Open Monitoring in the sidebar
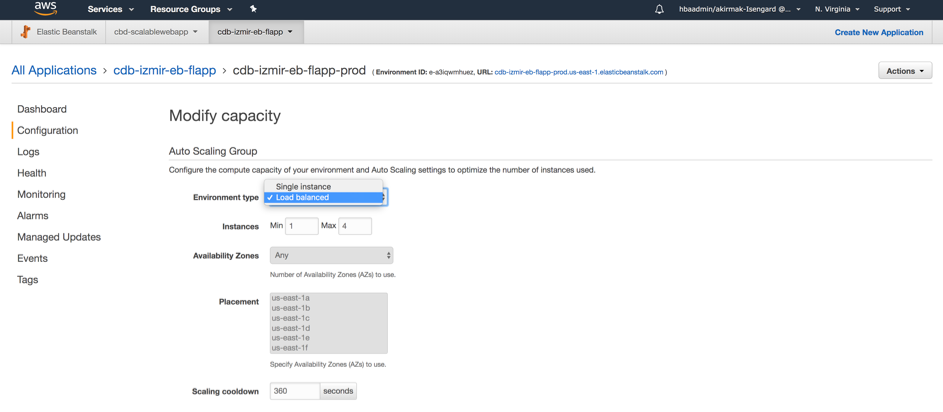943x412 pixels. click(x=41, y=195)
